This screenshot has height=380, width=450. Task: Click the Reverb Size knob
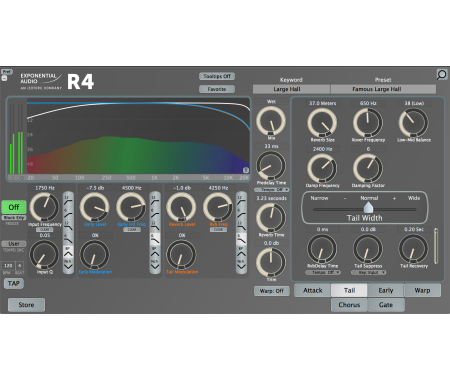click(x=322, y=123)
